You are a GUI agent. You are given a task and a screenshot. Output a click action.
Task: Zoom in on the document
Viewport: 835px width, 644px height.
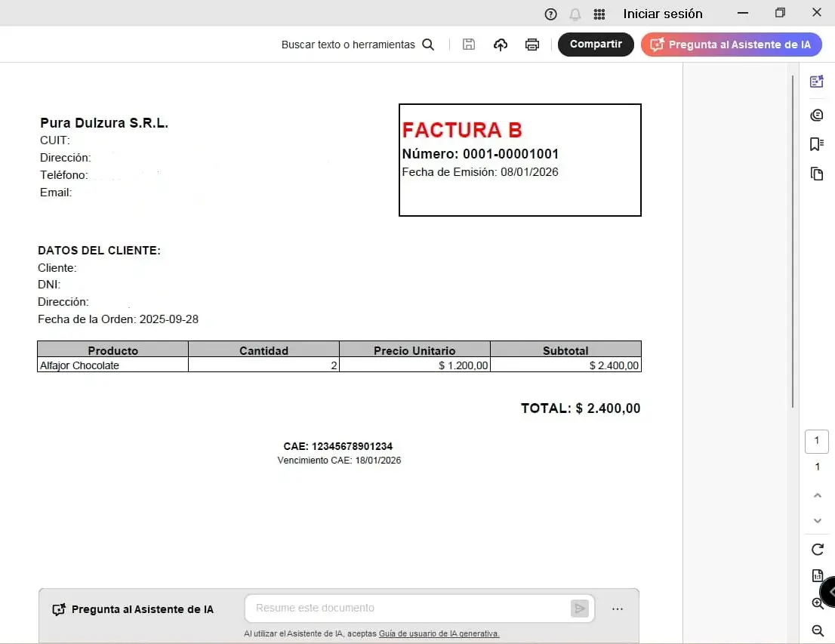(818, 603)
